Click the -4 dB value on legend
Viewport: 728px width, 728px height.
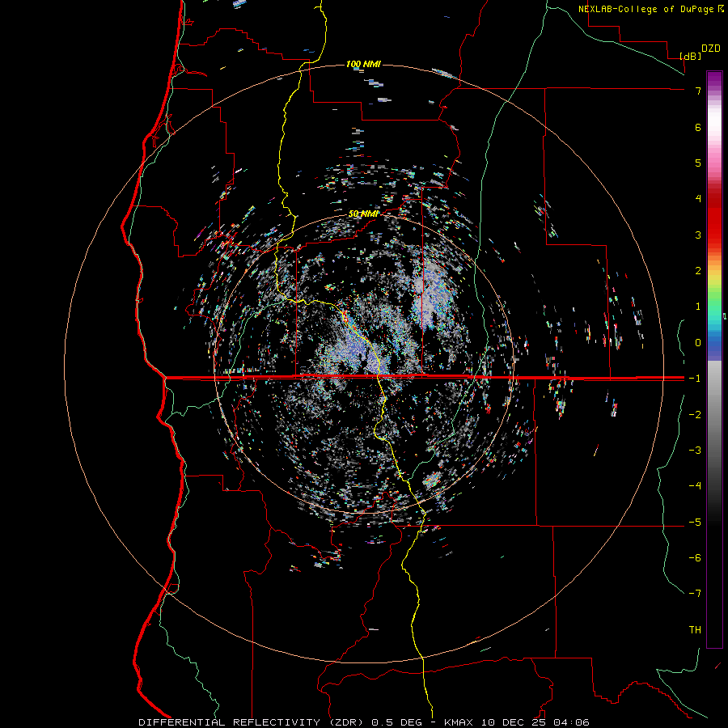[695, 485]
